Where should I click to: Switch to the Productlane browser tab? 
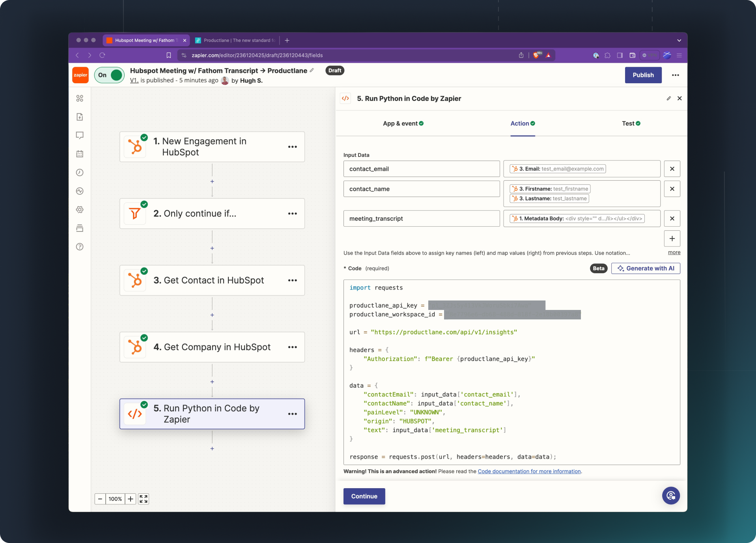236,40
